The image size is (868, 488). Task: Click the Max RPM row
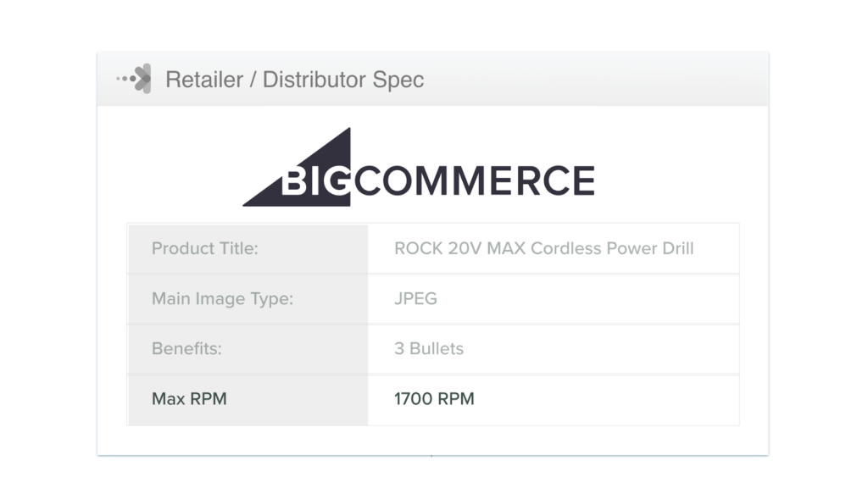click(x=433, y=400)
